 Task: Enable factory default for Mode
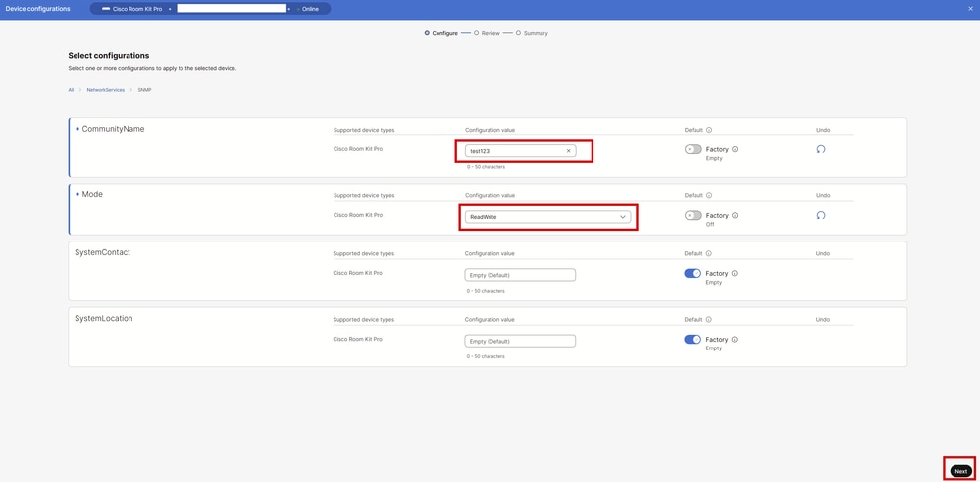(x=693, y=215)
